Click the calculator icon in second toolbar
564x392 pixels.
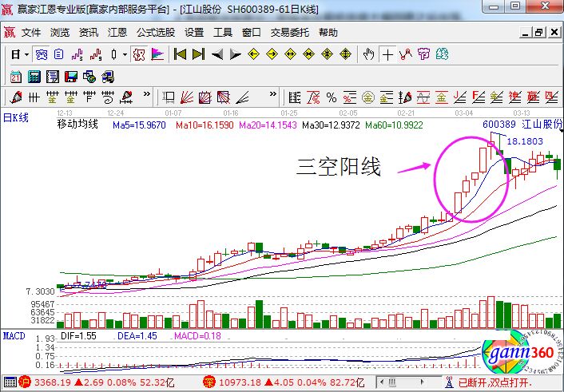[34, 77]
